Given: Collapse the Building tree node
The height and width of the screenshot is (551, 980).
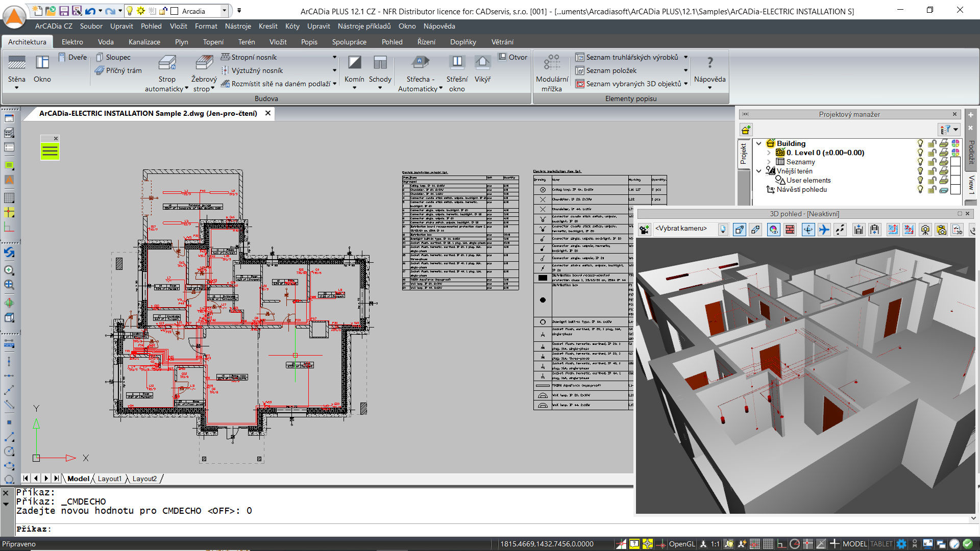Looking at the screenshot, I should 759,143.
